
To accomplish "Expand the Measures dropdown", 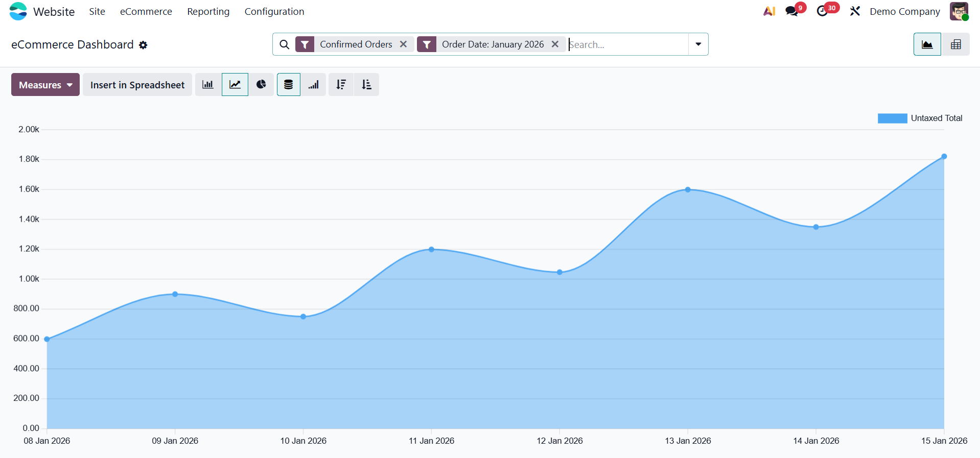I will click(x=45, y=85).
